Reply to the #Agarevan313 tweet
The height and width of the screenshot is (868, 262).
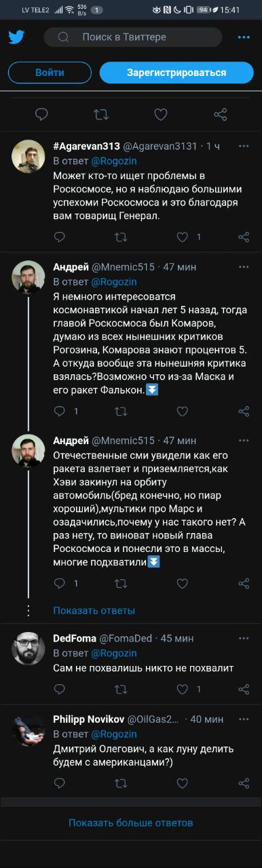(x=60, y=237)
